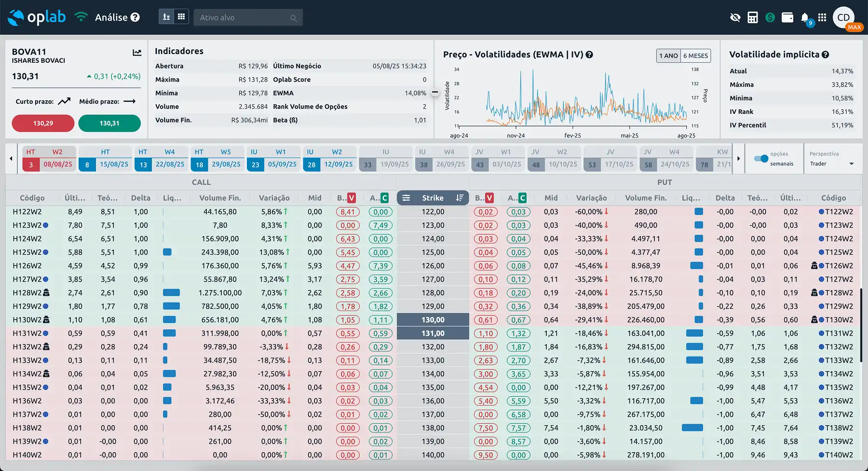Sort calls by Volume Fin. column
The width and height of the screenshot is (868, 471).
(x=220, y=198)
